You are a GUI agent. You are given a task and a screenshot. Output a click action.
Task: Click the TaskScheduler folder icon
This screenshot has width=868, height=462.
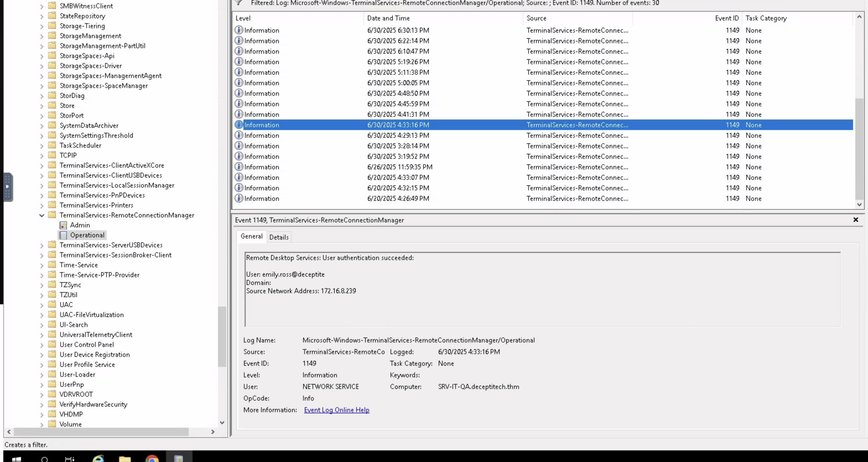[x=52, y=145]
